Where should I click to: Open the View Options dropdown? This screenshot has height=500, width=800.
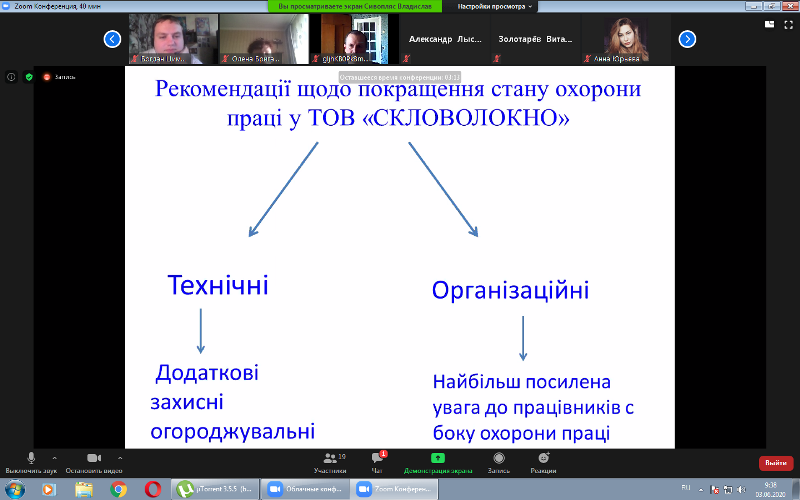tap(494, 6)
